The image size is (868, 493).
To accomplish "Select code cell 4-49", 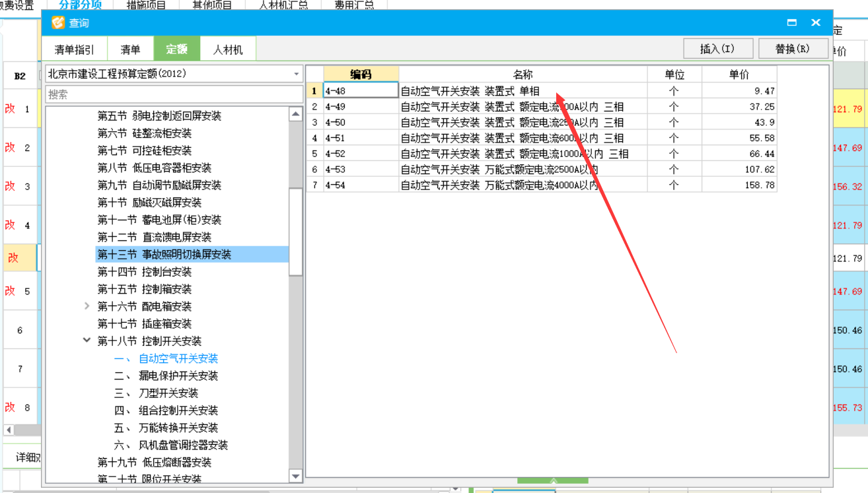I will [x=361, y=106].
